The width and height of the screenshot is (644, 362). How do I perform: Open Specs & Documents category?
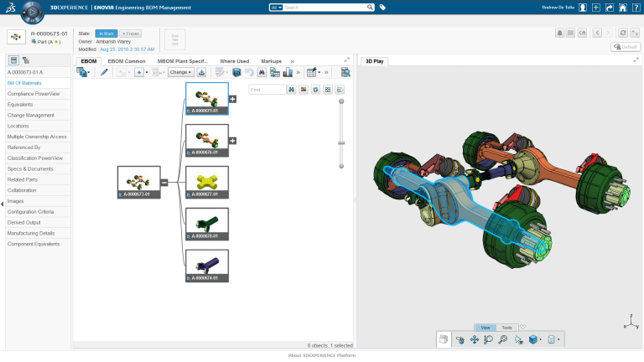click(x=30, y=168)
